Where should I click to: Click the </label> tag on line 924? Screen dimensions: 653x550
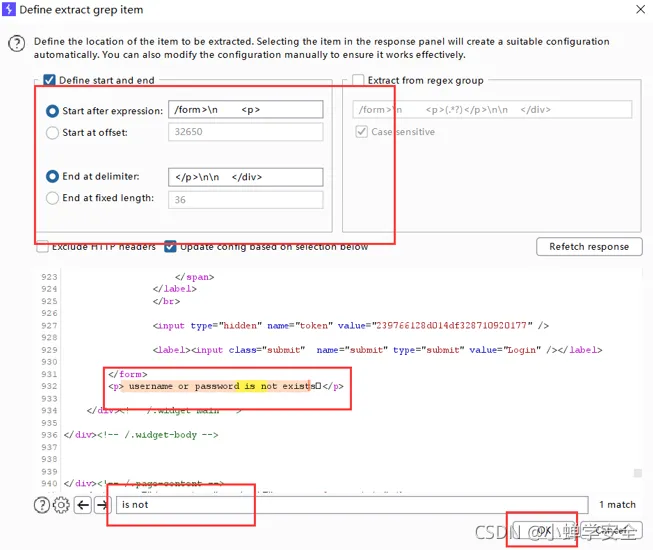[174, 289]
